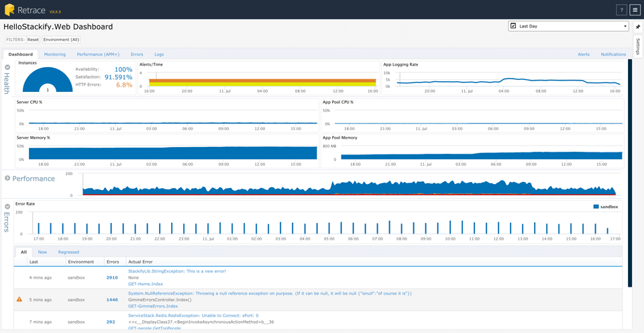Screen dimensions: 644x333
Task: Select the Regressed errors sub-tab
Action: pyautogui.click(x=68, y=252)
